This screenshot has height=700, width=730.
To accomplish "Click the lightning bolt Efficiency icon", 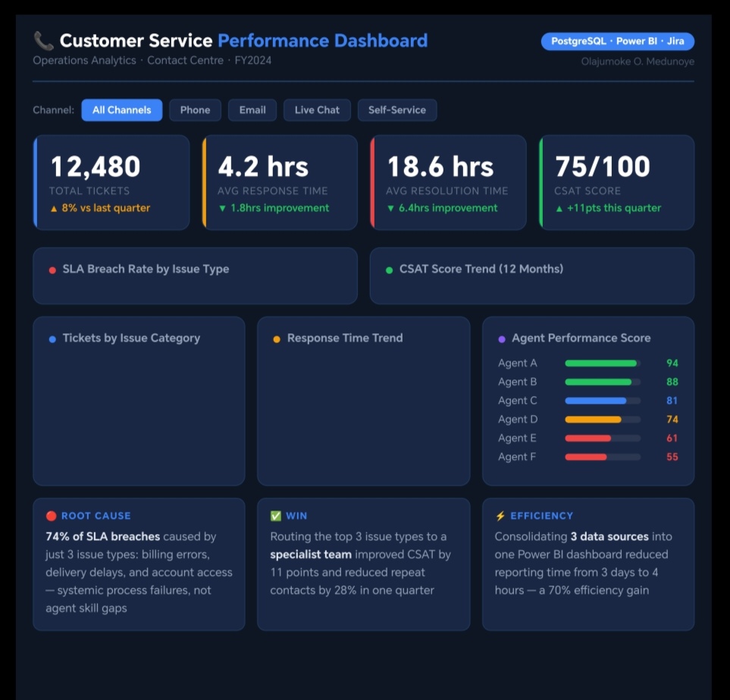I will coord(500,516).
